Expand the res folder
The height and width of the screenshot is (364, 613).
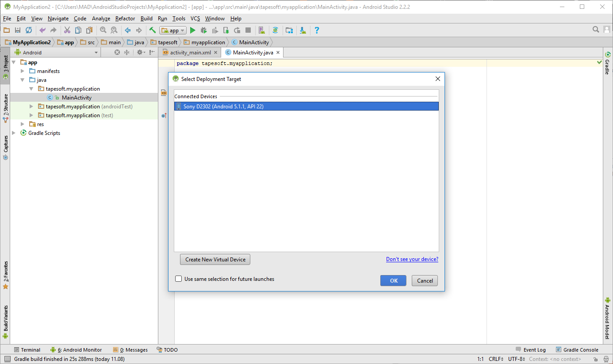(23, 124)
